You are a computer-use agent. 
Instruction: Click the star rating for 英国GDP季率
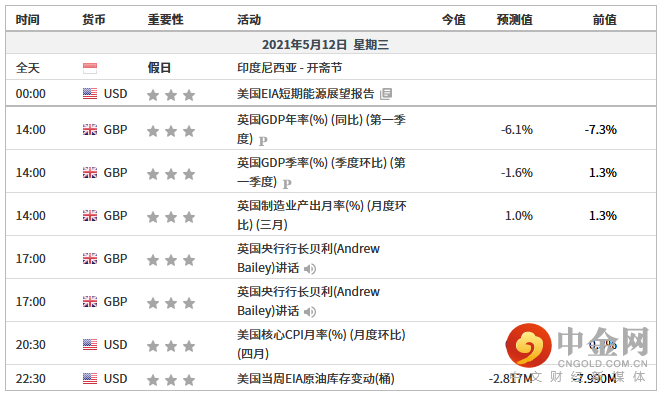pyautogui.click(x=171, y=174)
